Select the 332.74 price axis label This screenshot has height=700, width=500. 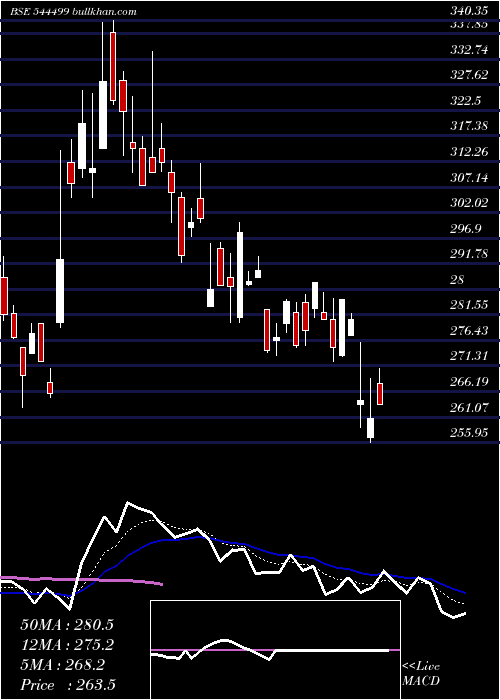coord(469,50)
